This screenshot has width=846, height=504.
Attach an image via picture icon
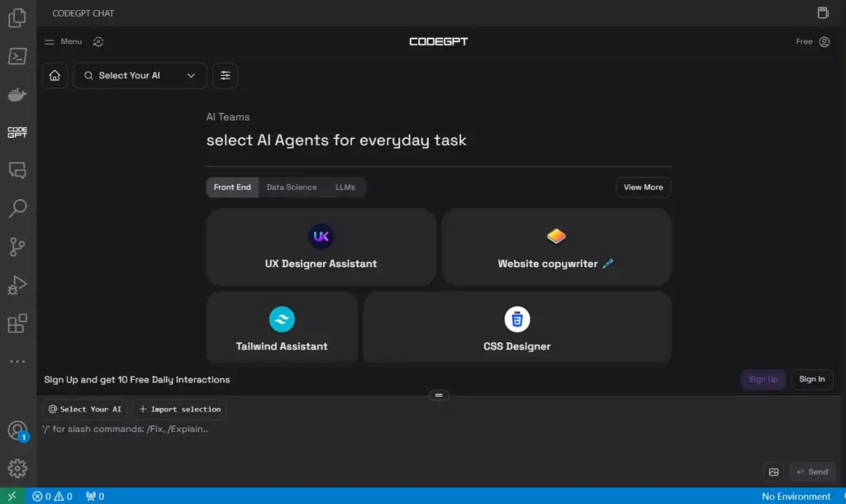773,472
